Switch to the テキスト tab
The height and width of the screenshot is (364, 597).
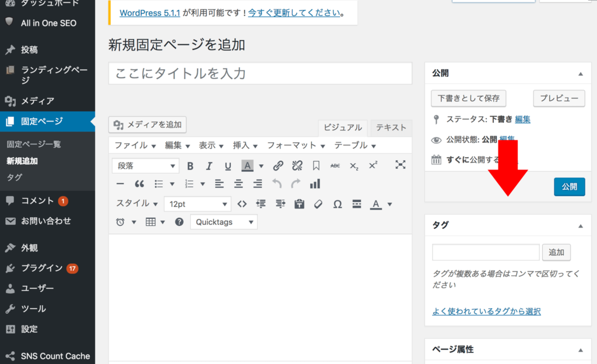(391, 128)
